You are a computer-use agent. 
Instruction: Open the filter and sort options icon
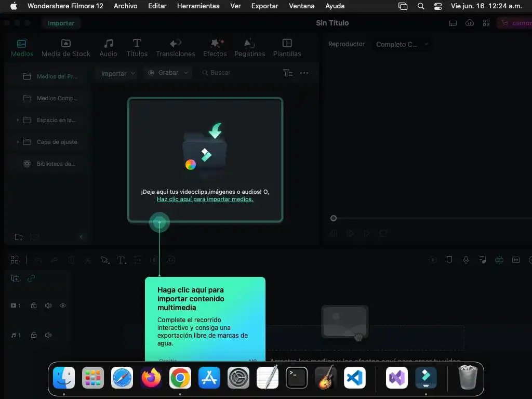(288, 73)
